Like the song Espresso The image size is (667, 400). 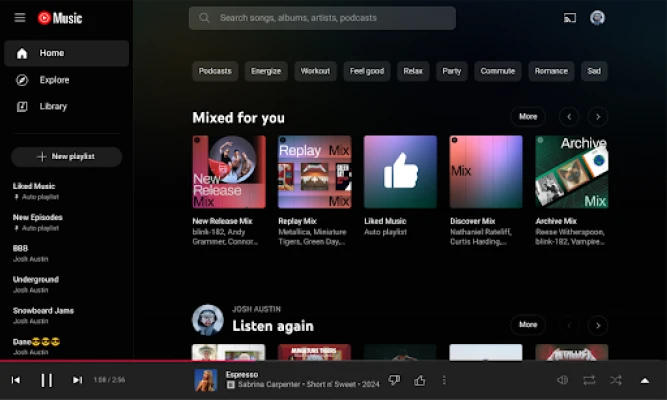pos(420,380)
